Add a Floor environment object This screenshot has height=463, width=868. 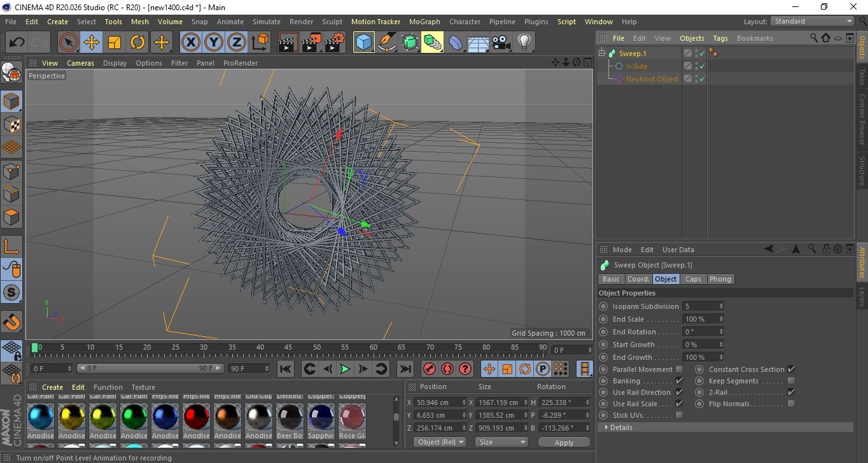(x=478, y=43)
